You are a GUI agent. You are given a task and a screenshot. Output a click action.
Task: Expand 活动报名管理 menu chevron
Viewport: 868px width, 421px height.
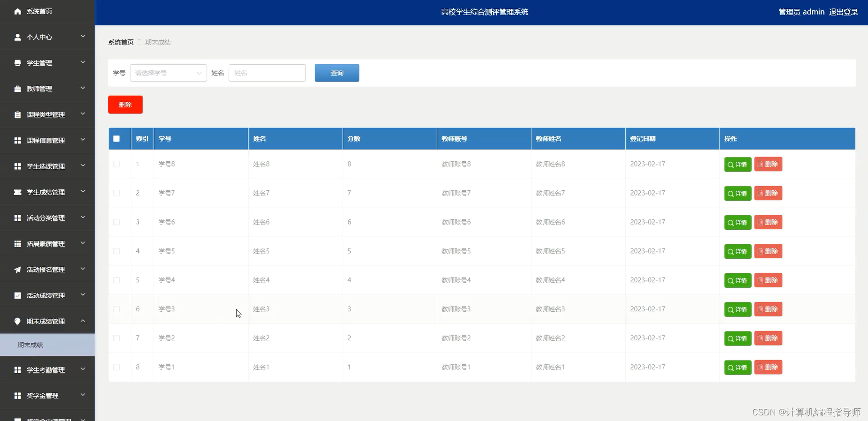coord(83,269)
